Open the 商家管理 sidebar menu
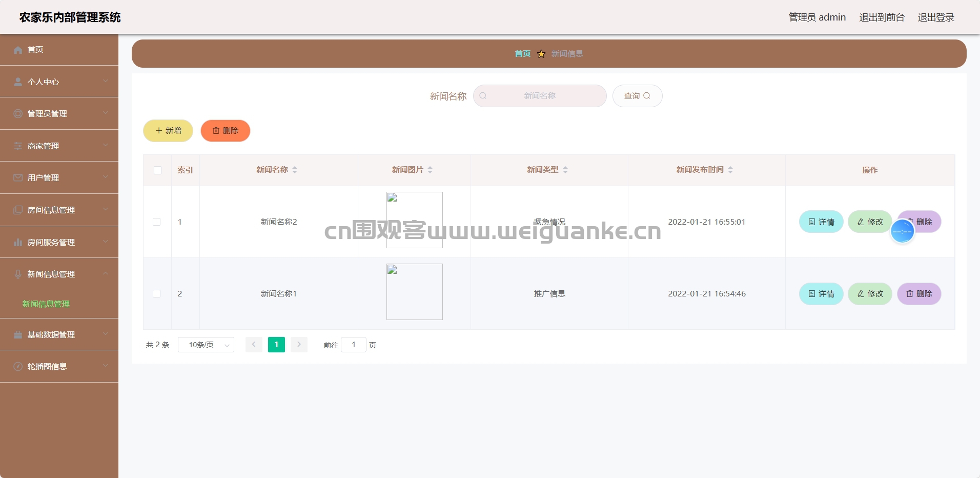This screenshot has width=980, height=478. coord(59,146)
